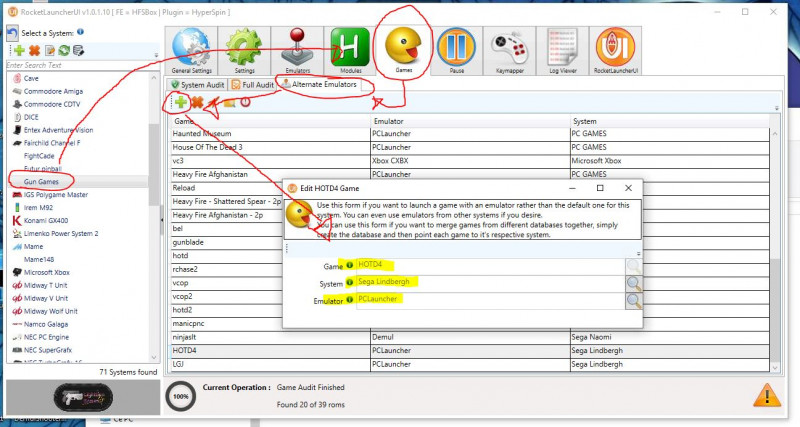Screen dimensions: 800x427
Task: Switch to Alternate Emulators sub-tab
Action: coord(319,84)
